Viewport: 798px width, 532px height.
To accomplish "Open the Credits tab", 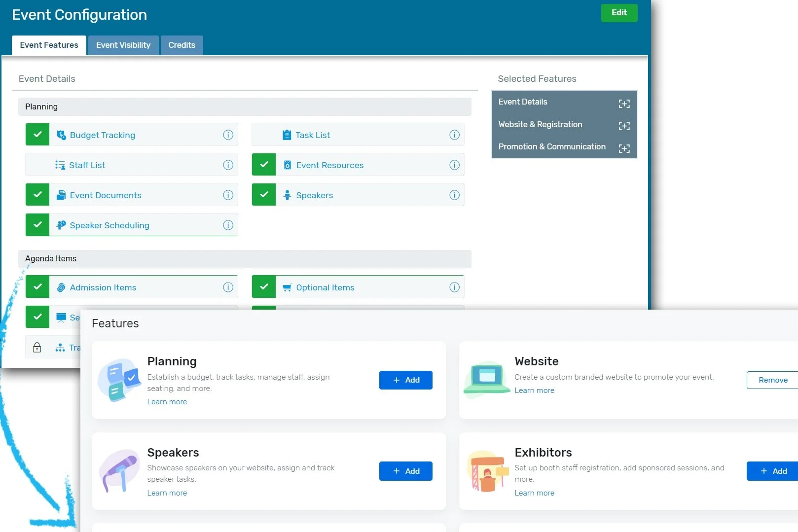I will click(x=181, y=45).
